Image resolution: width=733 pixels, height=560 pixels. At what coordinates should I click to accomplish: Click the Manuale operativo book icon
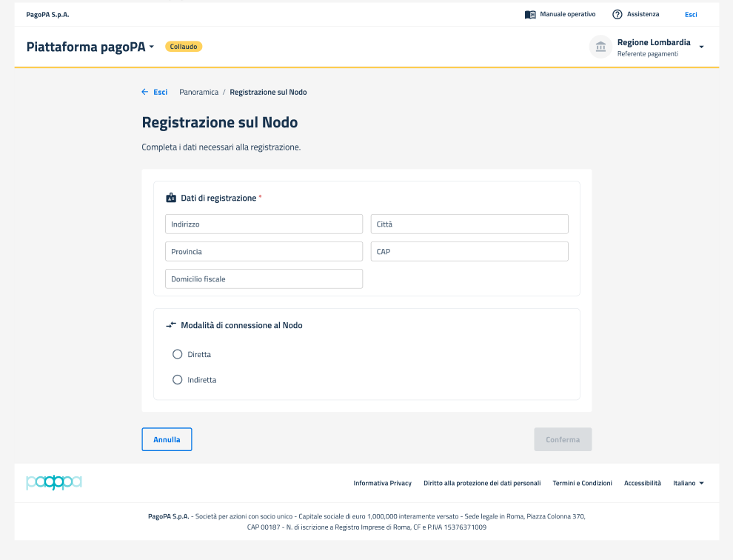[x=530, y=14]
